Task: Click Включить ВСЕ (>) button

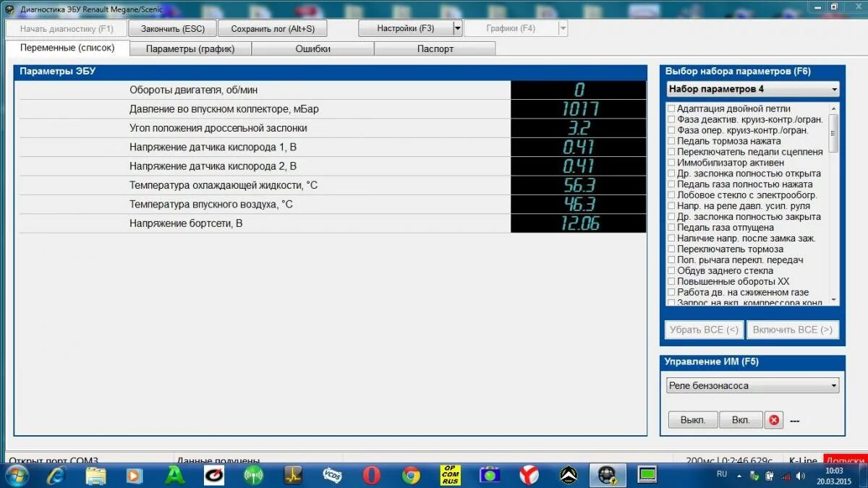Action: click(793, 330)
